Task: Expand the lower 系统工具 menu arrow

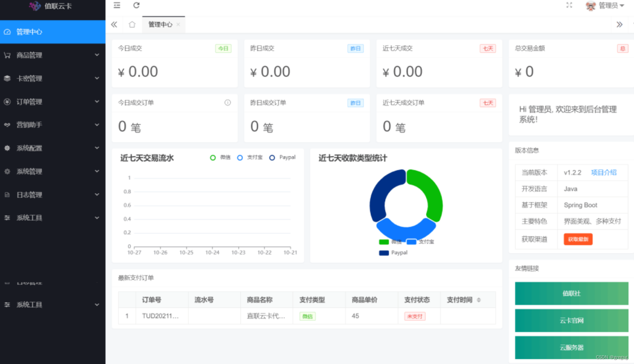Action: [97, 305]
